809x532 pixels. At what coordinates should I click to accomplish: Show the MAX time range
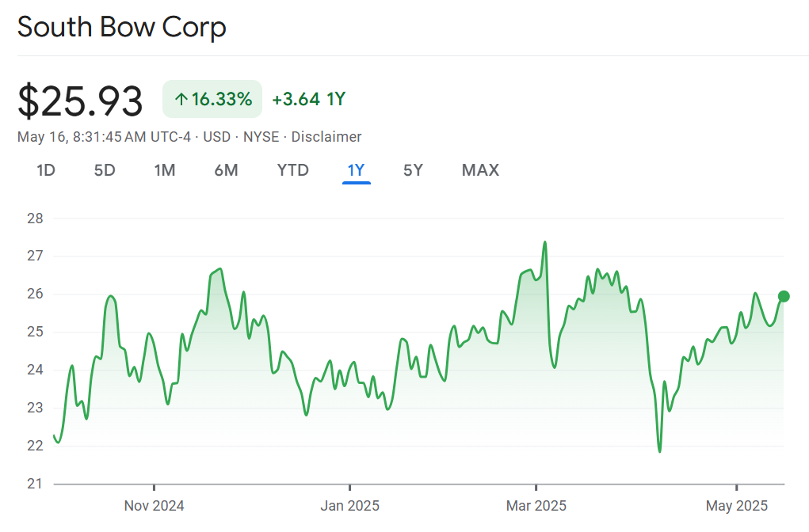480,170
